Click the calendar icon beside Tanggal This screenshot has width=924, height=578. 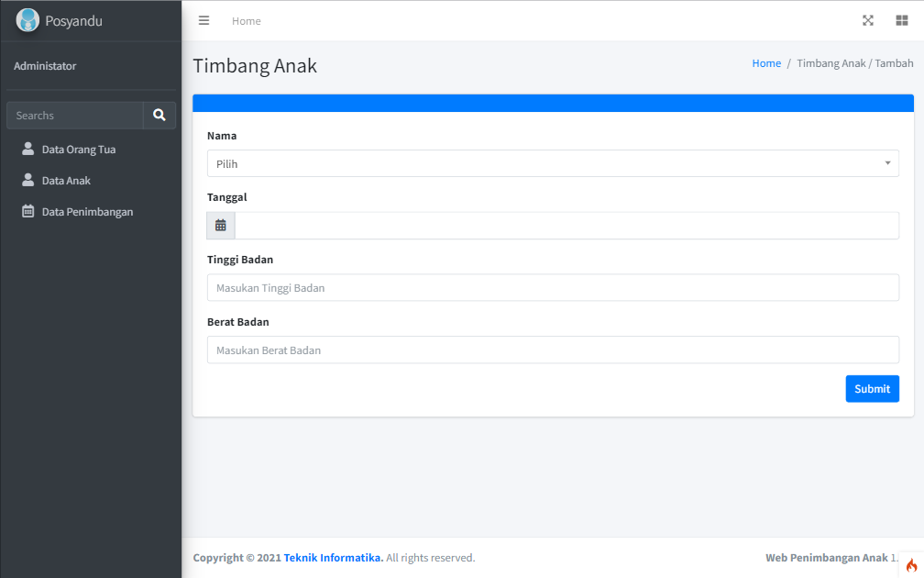[x=221, y=226]
